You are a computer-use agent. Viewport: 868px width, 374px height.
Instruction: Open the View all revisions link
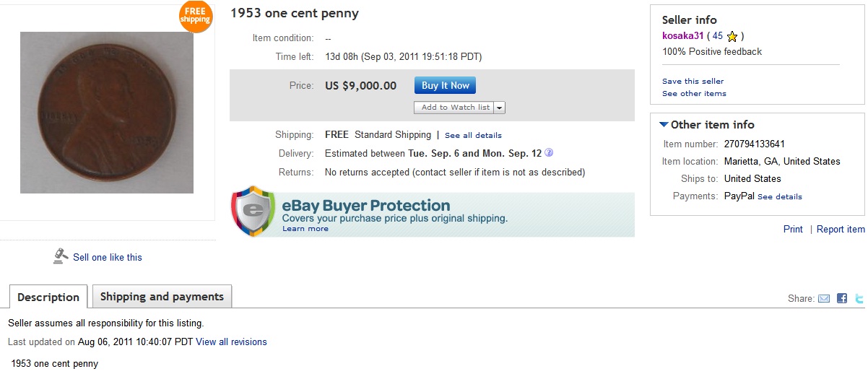pyautogui.click(x=231, y=342)
